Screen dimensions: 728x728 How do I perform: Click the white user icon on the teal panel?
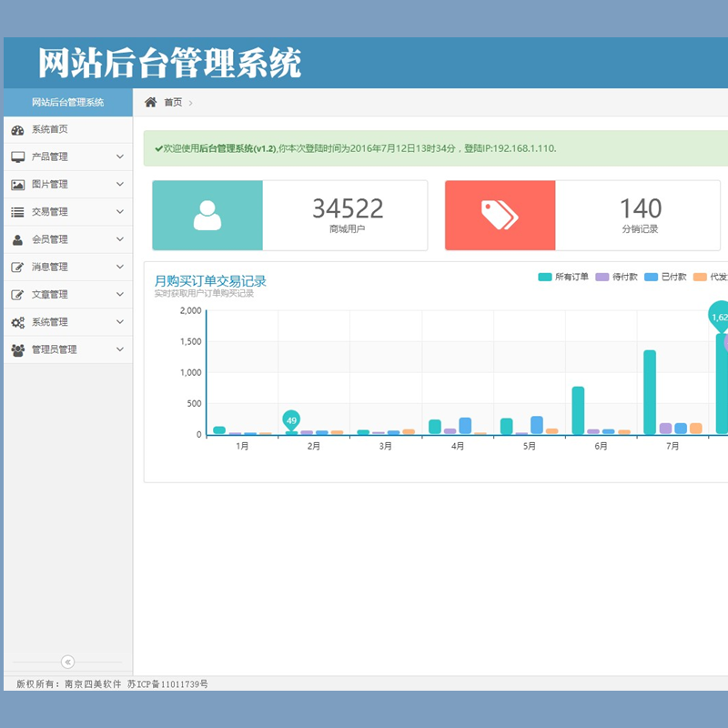pyautogui.click(x=207, y=215)
